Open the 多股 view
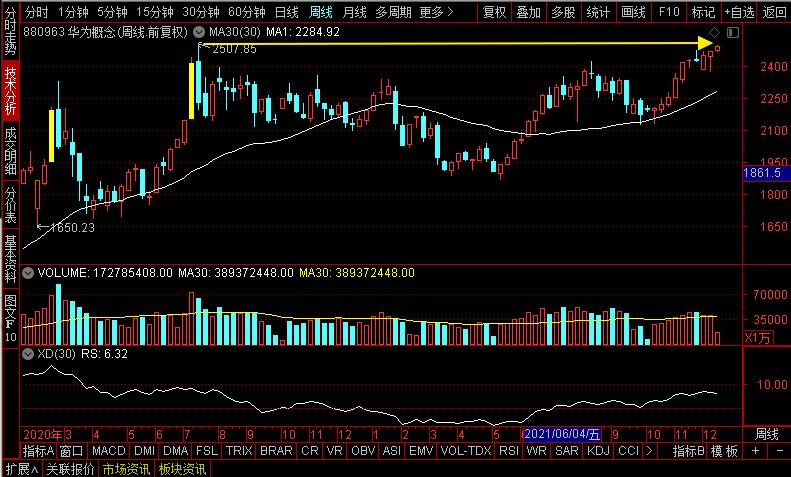 pos(563,12)
